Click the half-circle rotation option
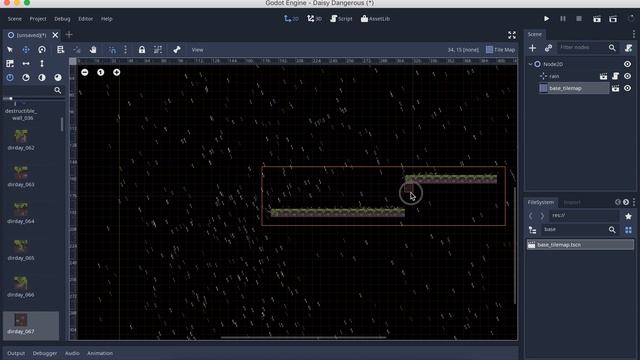This screenshot has width=640, height=360. point(42,78)
